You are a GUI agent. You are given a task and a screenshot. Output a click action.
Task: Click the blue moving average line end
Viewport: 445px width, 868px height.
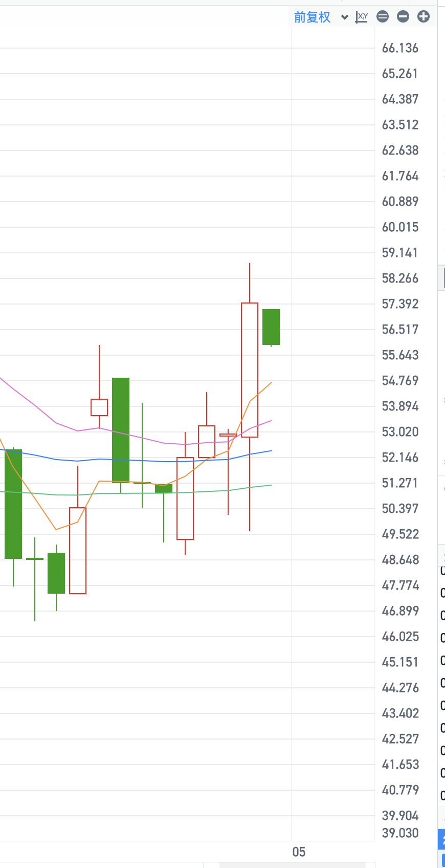point(271,451)
